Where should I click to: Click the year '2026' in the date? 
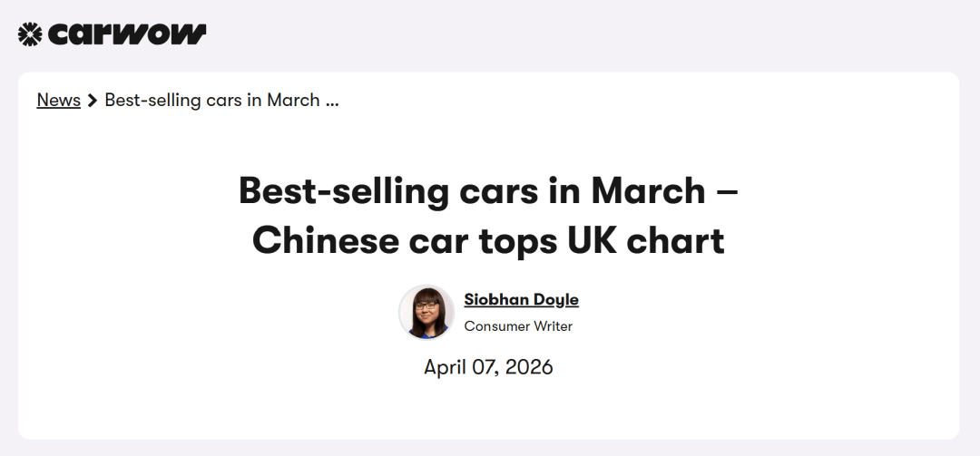pos(527,367)
